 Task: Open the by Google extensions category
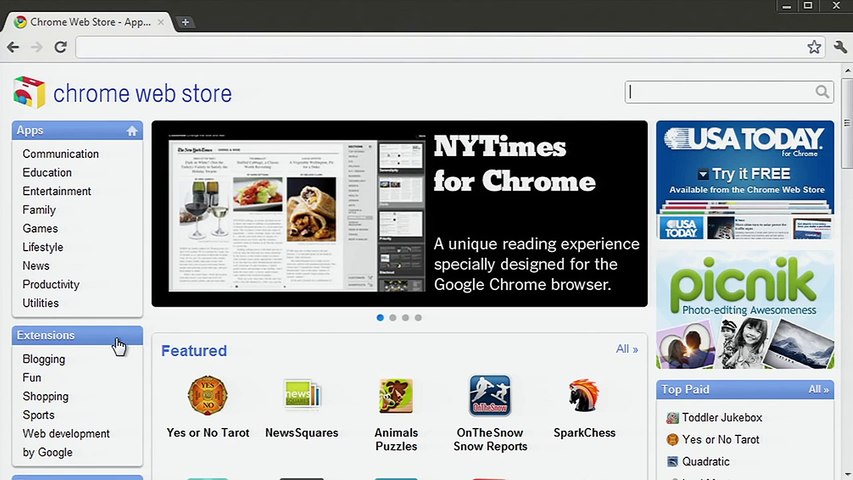pos(47,453)
